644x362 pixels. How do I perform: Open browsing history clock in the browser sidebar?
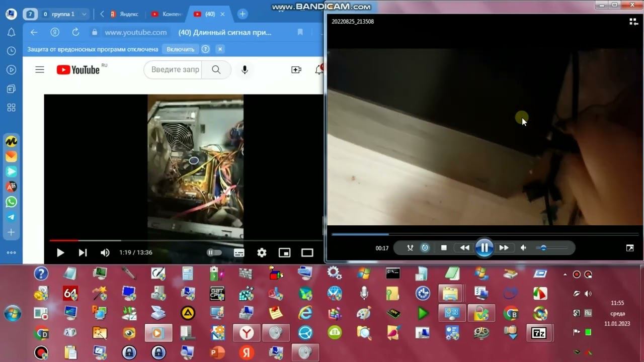(x=11, y=51)
